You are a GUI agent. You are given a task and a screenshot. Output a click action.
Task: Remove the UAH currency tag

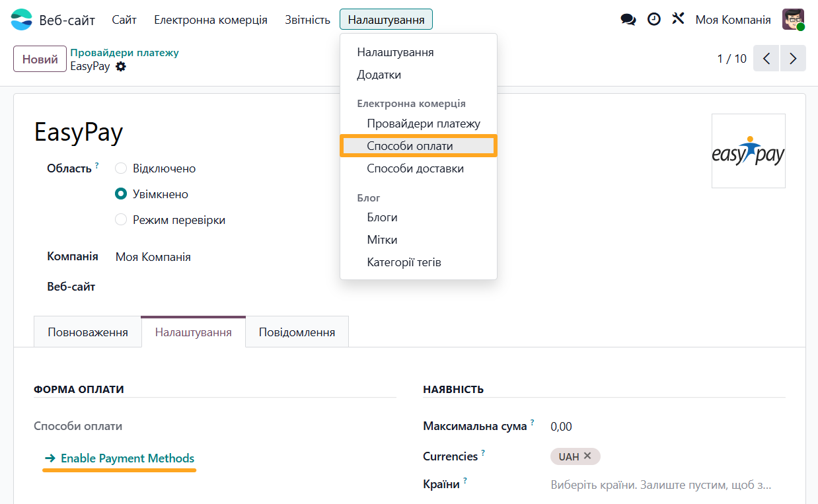coord(587,456)
